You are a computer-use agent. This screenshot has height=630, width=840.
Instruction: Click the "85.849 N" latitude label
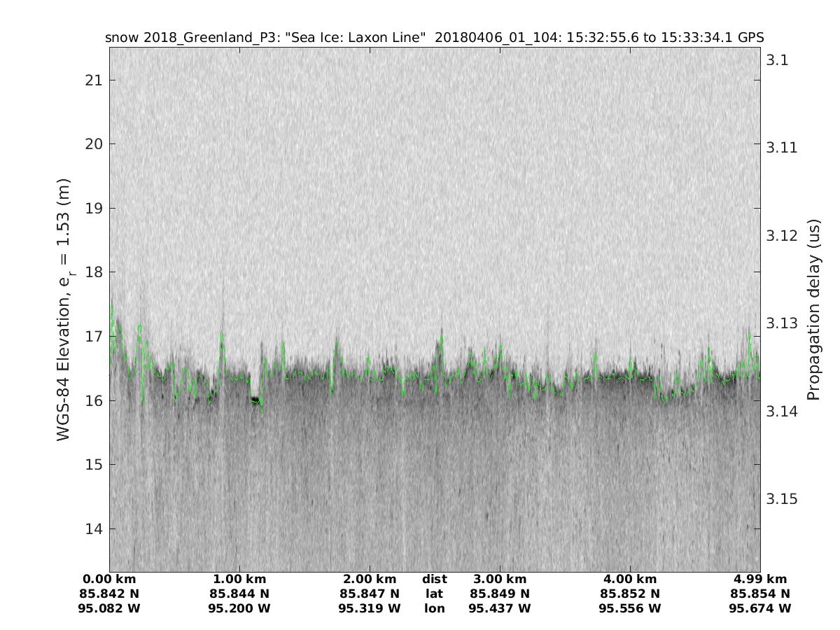500,594
